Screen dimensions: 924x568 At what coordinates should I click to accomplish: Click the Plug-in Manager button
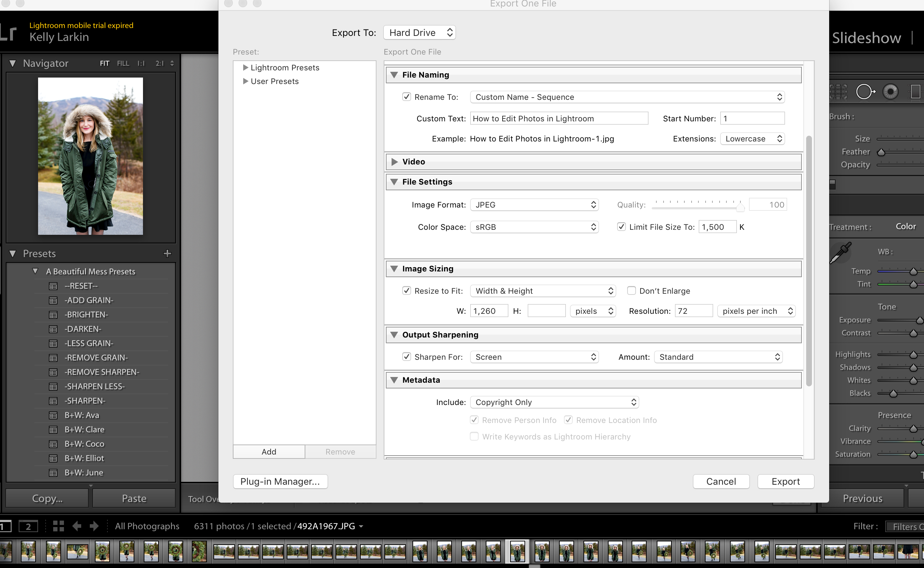(279, 481)
